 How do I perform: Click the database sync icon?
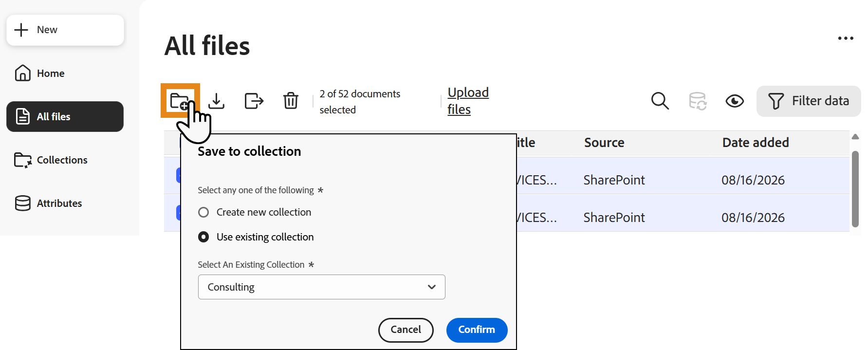pos(698,101)
